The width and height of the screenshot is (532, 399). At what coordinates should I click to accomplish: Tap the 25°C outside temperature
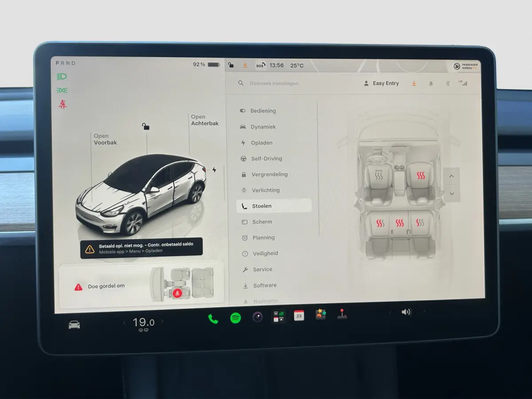click(297, 66)
